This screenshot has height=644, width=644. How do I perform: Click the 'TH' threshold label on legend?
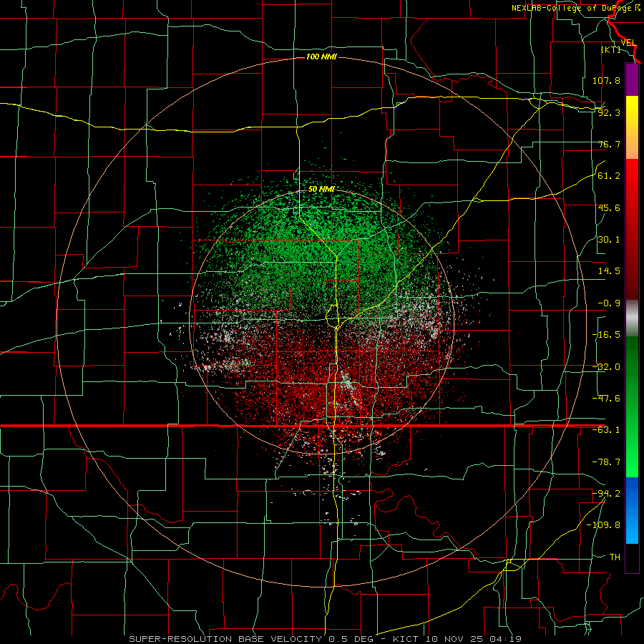615,557
